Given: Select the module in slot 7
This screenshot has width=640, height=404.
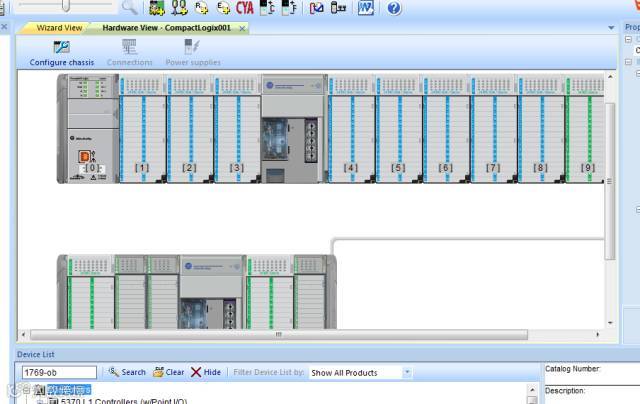Looking at the screenshot, I should [494, 128].
